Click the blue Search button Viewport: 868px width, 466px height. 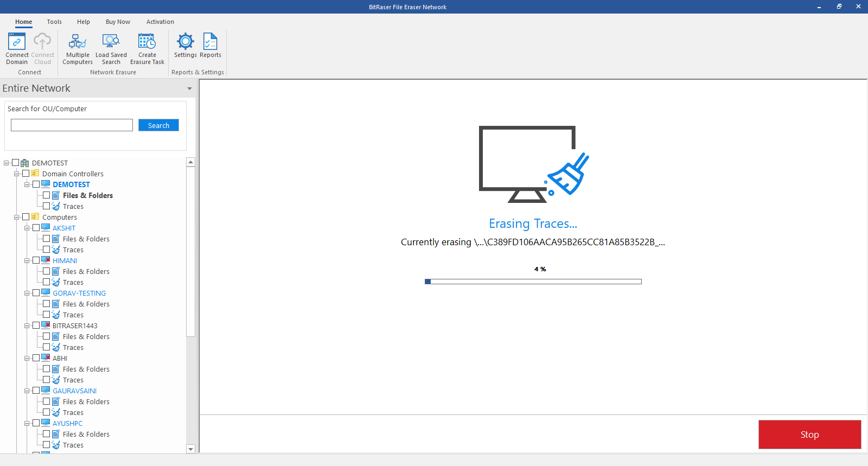pyautogui.click(x=158, y=125)
